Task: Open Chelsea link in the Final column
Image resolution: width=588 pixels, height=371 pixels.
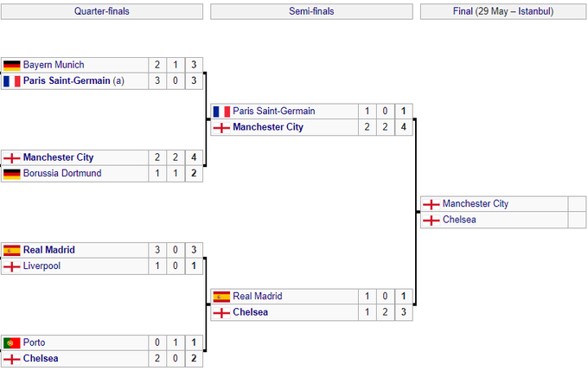Action: (459, 220)
